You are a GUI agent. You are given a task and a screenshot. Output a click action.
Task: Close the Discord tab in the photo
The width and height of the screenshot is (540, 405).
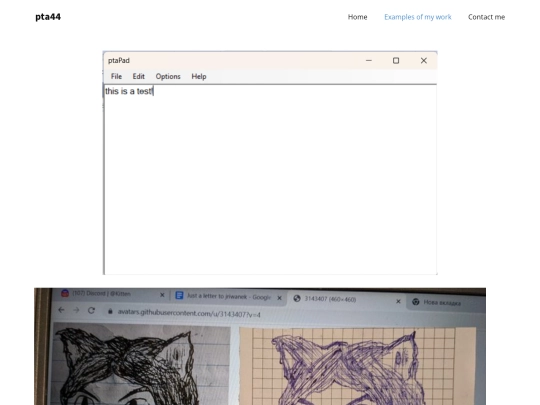click(x=162, y=295)
